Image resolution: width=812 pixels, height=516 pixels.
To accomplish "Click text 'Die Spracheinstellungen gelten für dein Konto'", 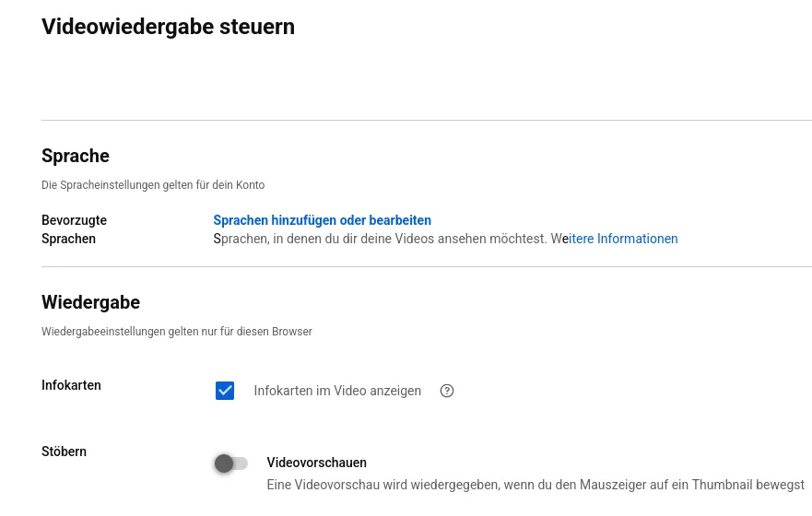I will [153, 185].
